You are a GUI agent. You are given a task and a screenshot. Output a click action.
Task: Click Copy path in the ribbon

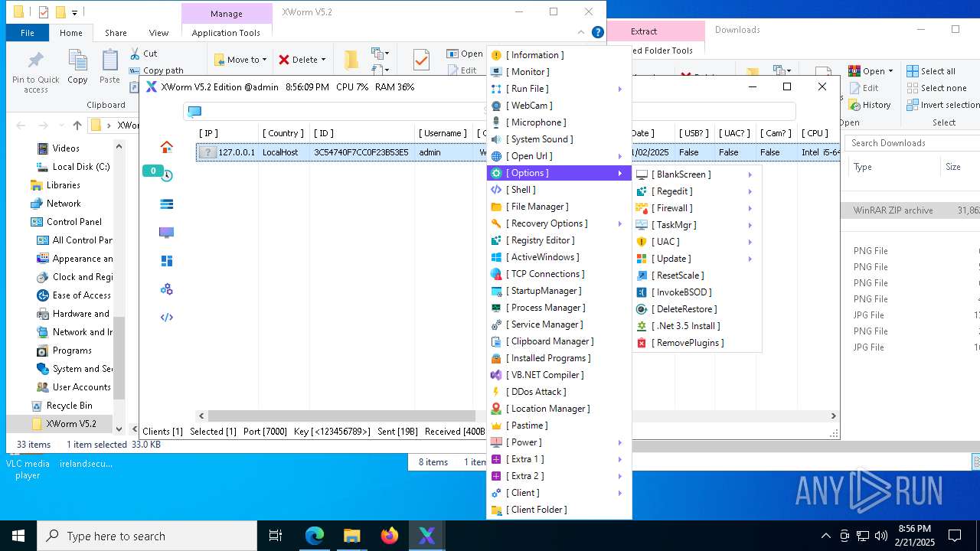click(157, 70)
